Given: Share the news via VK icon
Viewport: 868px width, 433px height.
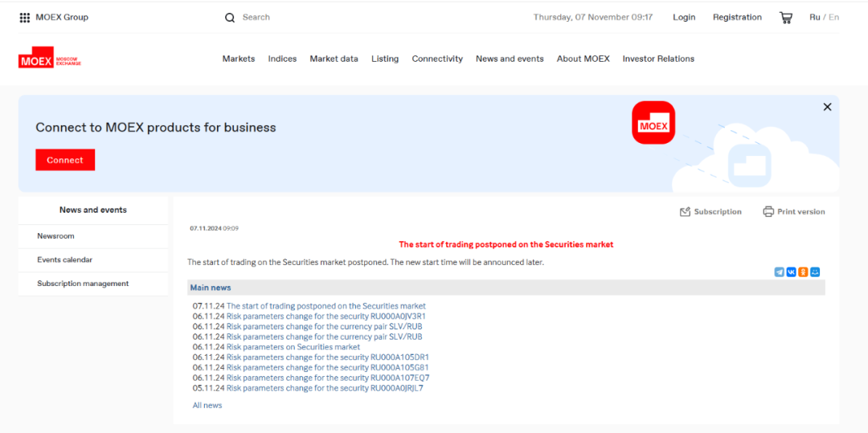Looking at the screenshot, I should (x=791, y=272).
